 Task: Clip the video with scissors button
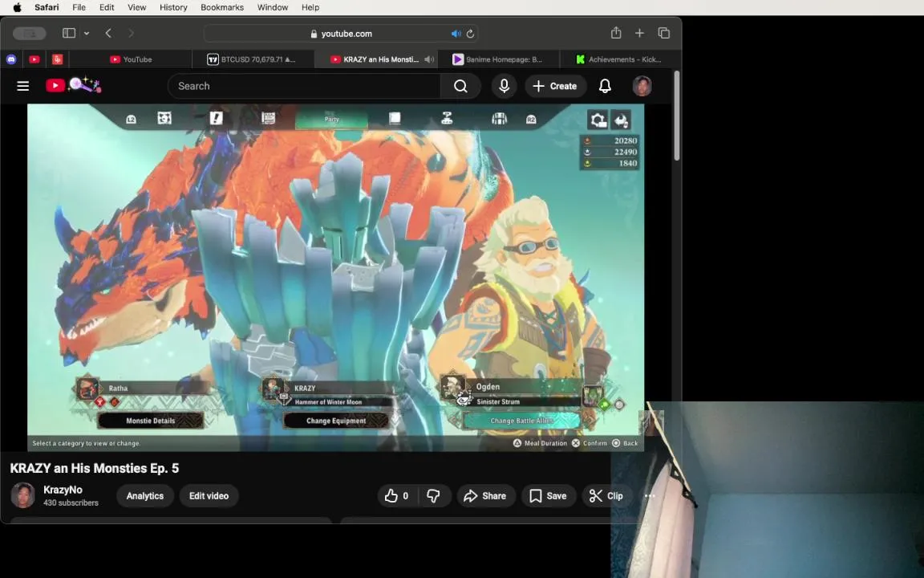[607, 496]
